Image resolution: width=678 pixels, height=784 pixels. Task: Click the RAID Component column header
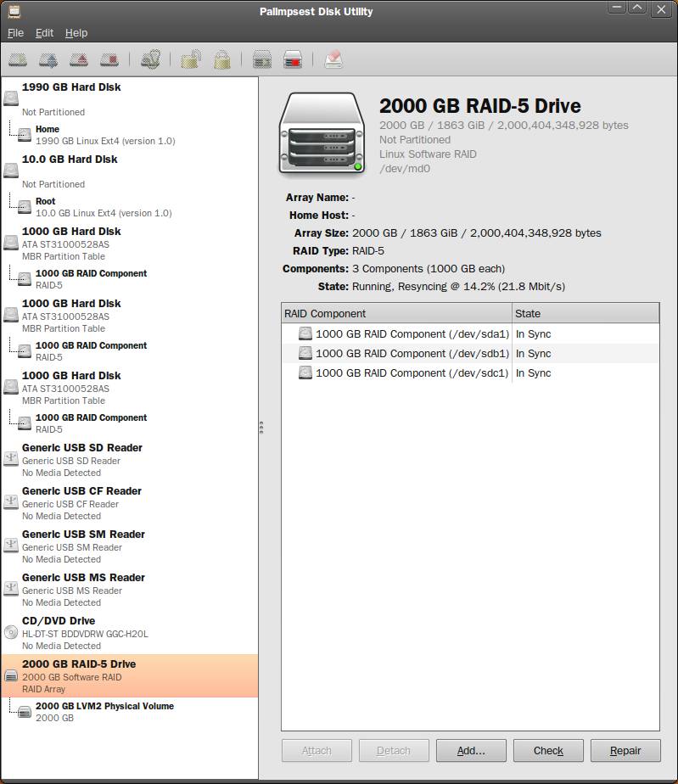396,313
